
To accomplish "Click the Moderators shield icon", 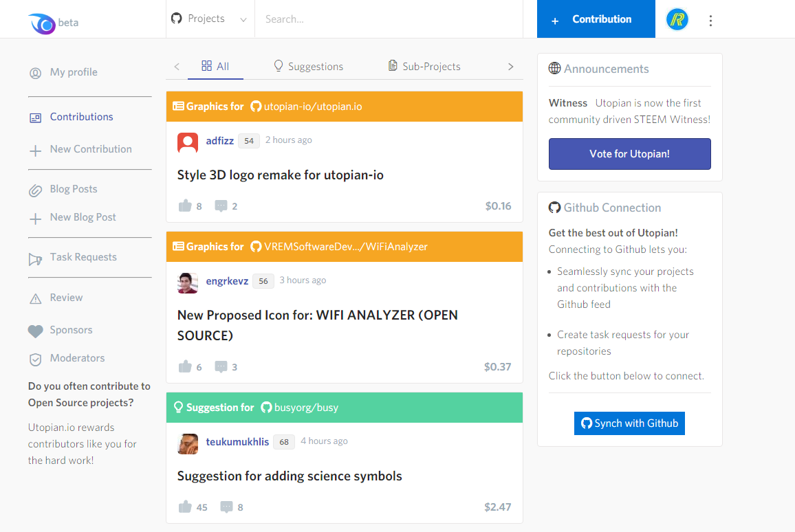I will coord(36,359).
